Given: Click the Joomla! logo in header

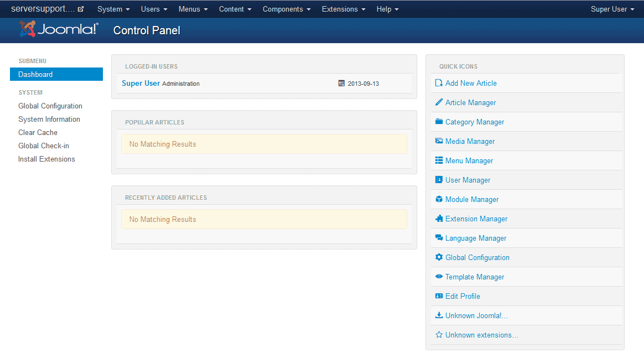Looking at the screenshot, I should pyautogui.click(x=59, y=29).
